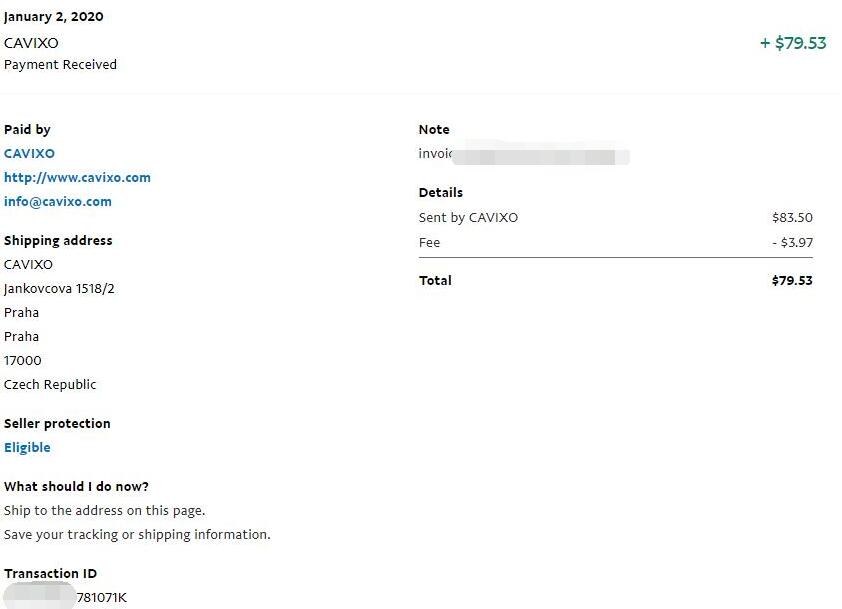Select Save your tracking or shipping information
Viewport: 842px width, 609px height.
coord(137,535)
